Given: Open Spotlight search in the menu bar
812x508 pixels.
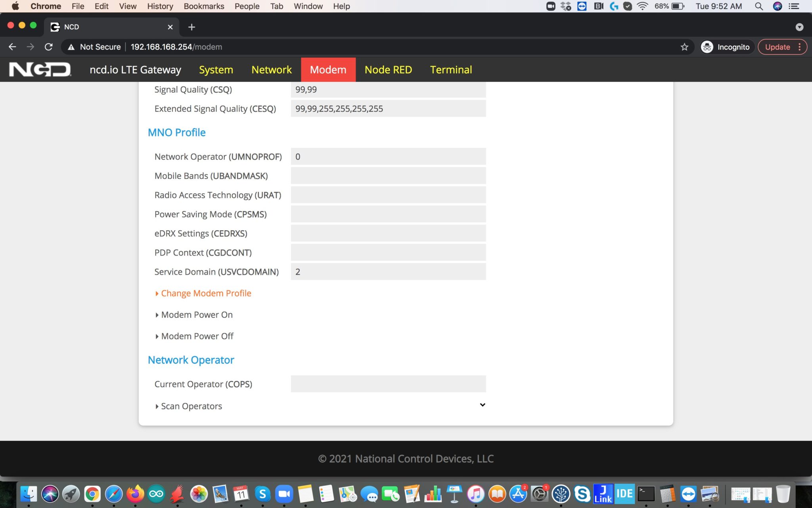Looking at the screenshot, I should [x=759, y=6].
